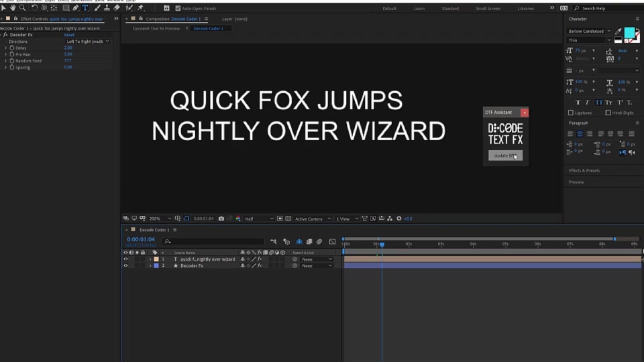
Task: Click the black-and-white default colors swatch
Action: tap(618, 40)
